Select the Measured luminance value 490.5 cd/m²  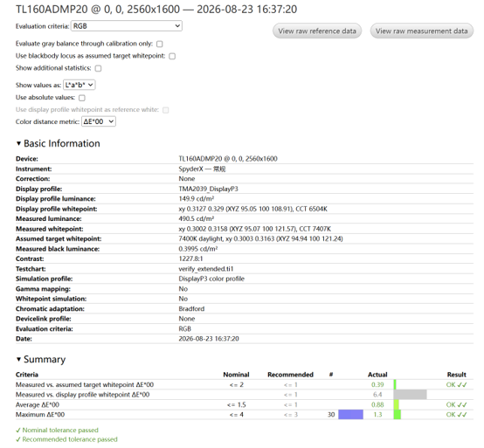[x=197, y=218]
